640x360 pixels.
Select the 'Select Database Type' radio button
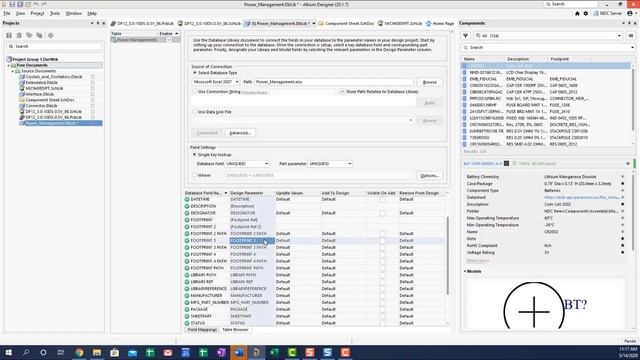195,73
